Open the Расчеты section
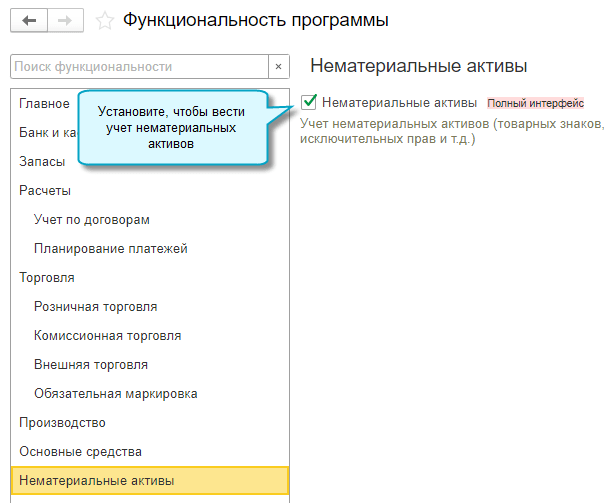The height and width of the screenshot is (503, 610). (45, 190)
